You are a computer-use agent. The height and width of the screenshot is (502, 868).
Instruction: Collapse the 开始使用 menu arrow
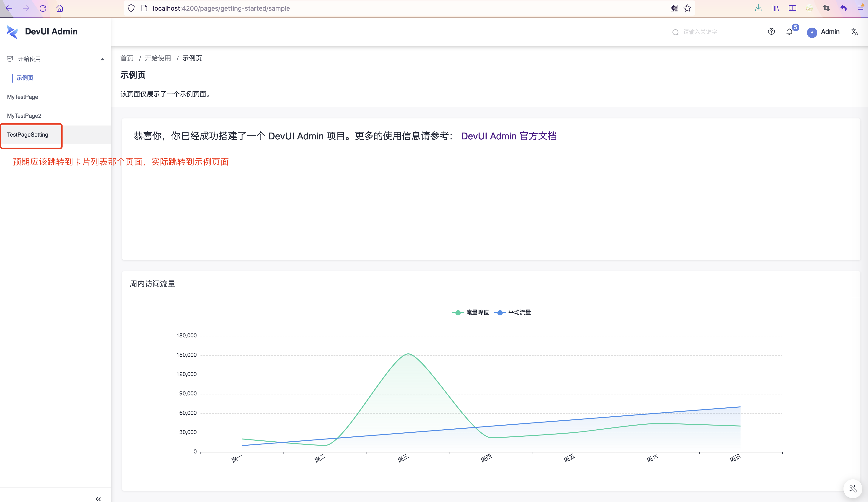[x=102, y=59]
